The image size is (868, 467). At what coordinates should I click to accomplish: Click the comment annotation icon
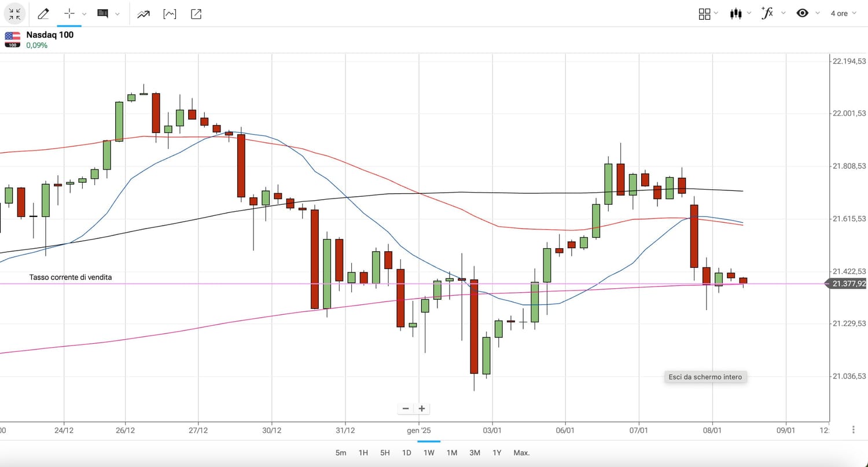tap(103, 13)
